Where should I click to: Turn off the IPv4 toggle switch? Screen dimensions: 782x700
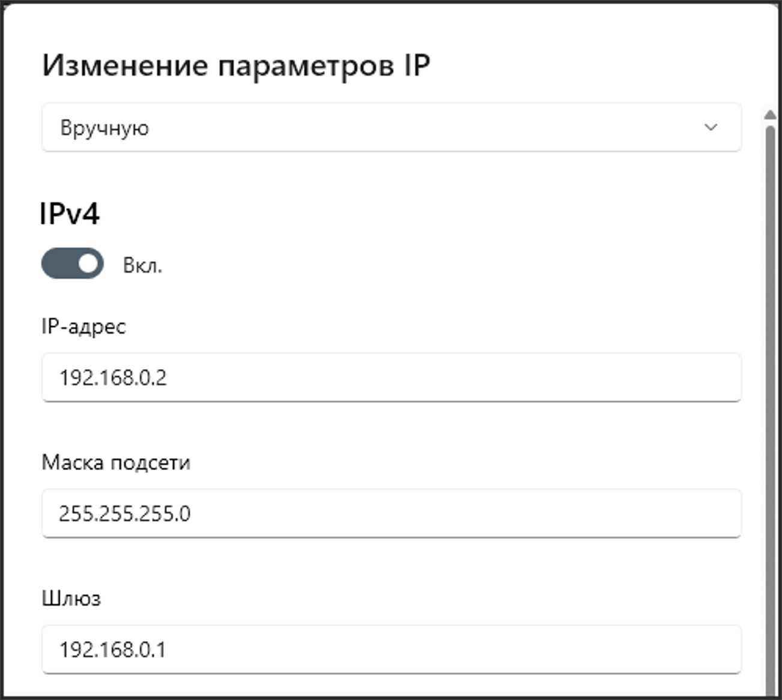point(73,264)
